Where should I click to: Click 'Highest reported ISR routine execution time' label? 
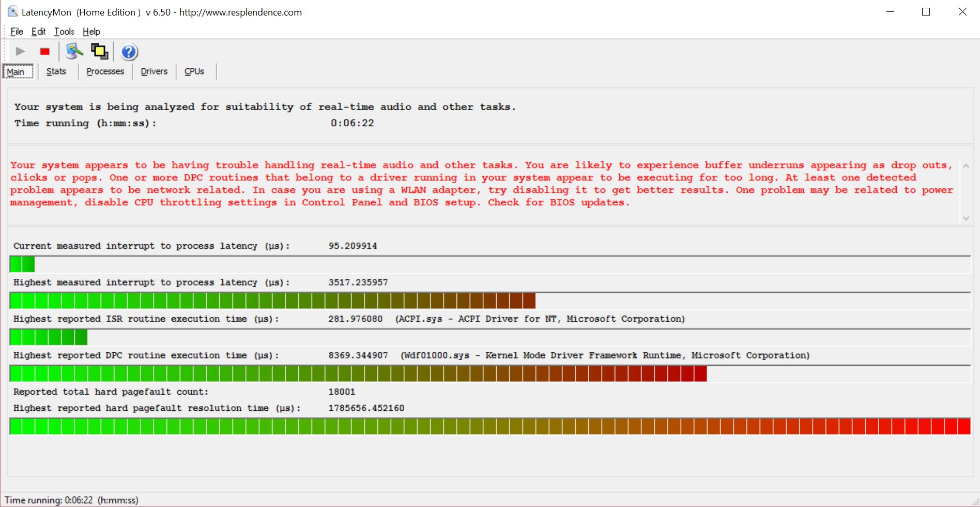point(146,319)
